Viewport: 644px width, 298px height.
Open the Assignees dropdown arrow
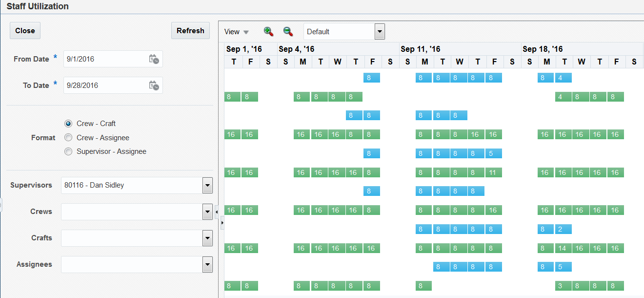pos(207,265)
